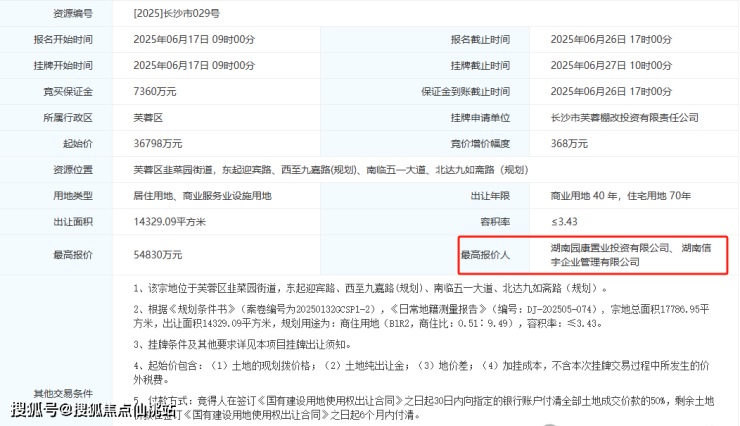Click the resource number [2025]长沙市029号
Viewport: 740px width, 426px height.
(177, 13)
